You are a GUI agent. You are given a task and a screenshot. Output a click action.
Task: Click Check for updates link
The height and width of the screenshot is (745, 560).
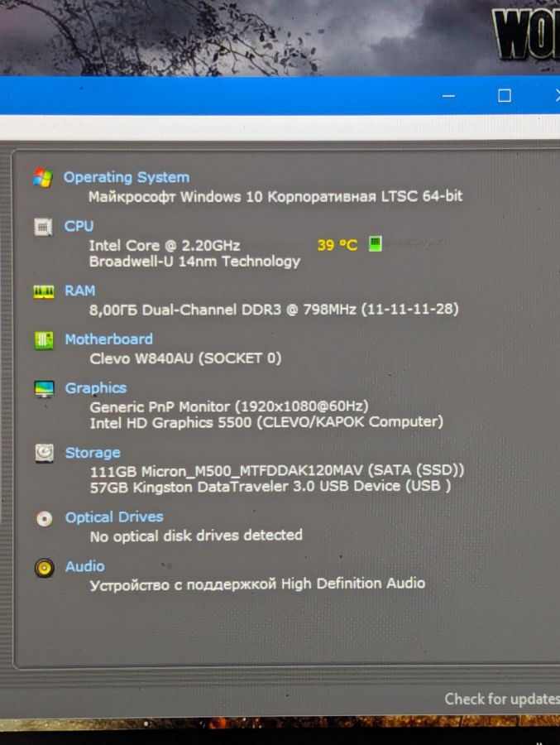502,699
